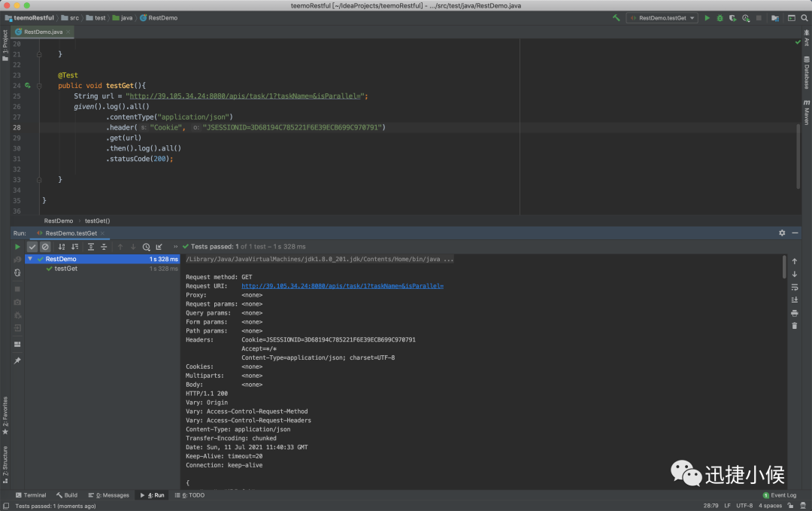
Task: Select the testGet test result
Action: point(65,269)
